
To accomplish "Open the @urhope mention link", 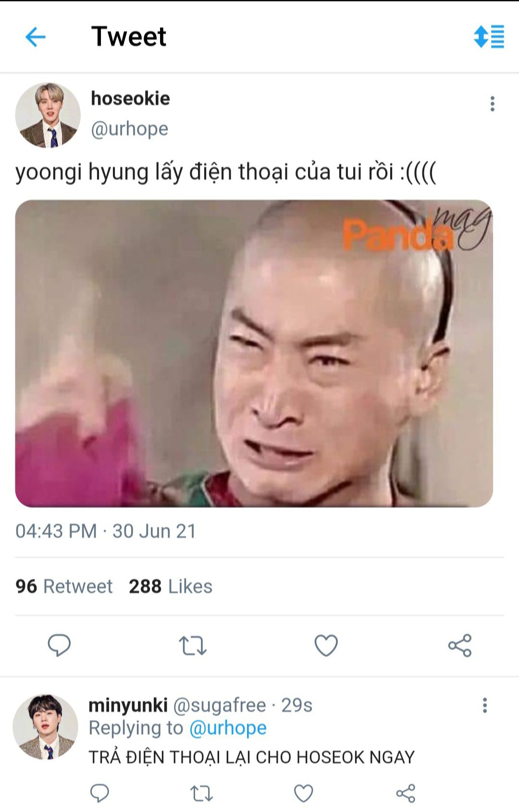I will 228,728.
